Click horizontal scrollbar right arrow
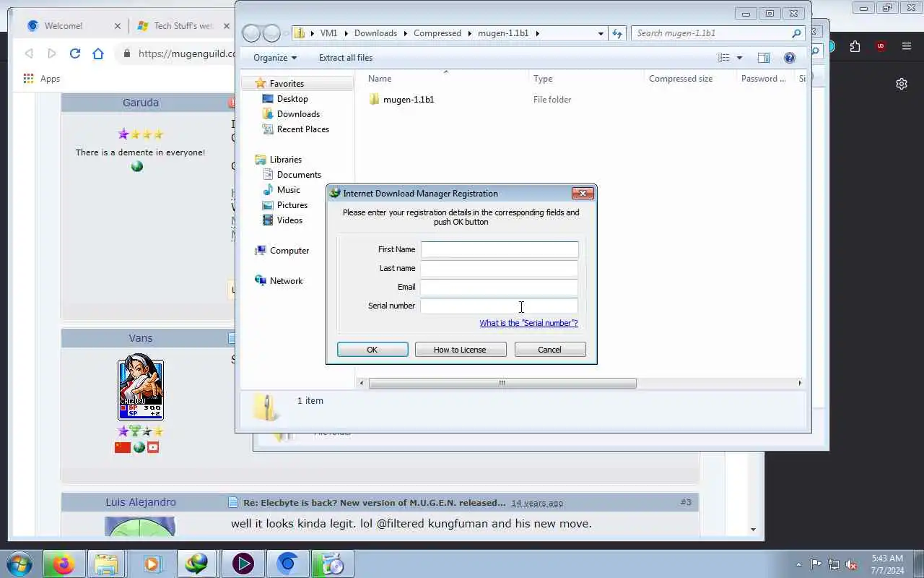924x578 pixels. coord(799,383)
